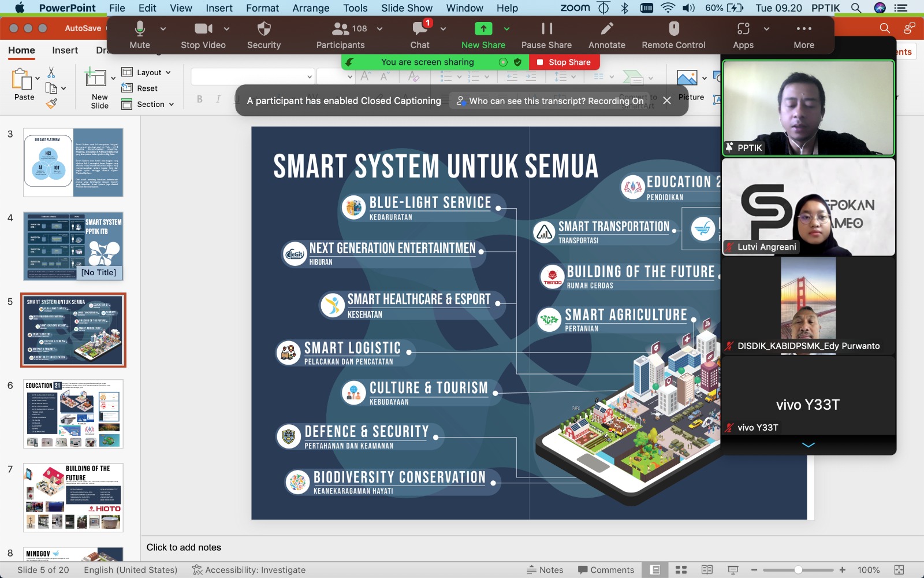
Task: Switch to Reading View
Action: coord(707,570)
